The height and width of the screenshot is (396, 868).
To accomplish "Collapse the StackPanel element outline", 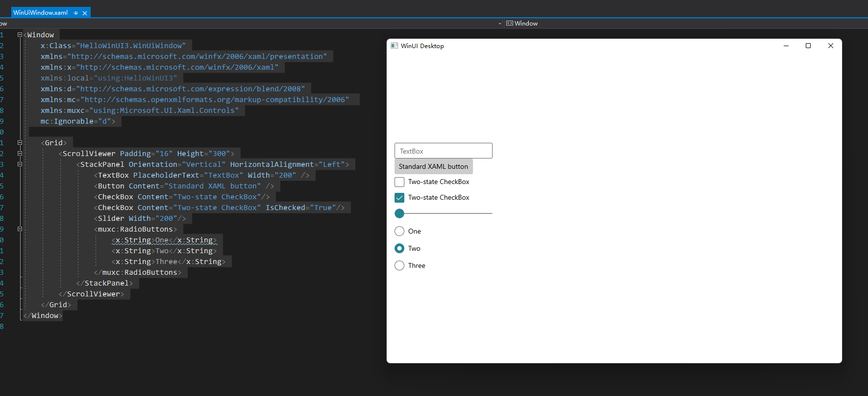I will coord(20,164).
